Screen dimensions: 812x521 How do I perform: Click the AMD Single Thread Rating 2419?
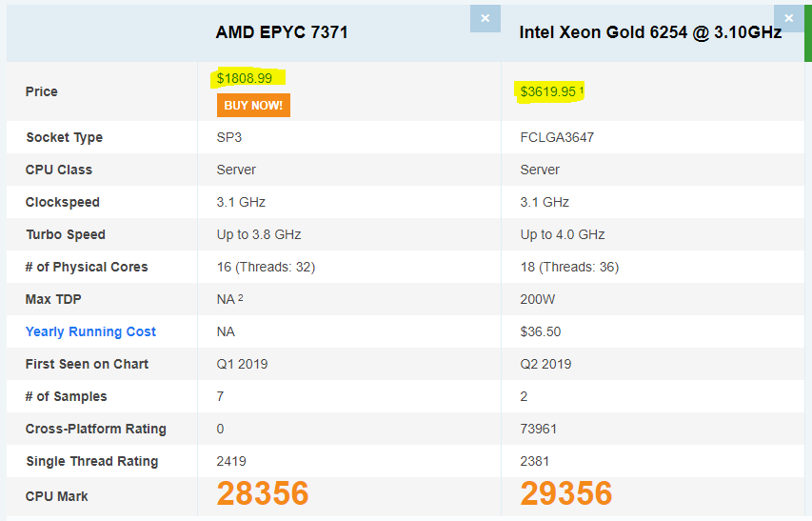[231, 461]
